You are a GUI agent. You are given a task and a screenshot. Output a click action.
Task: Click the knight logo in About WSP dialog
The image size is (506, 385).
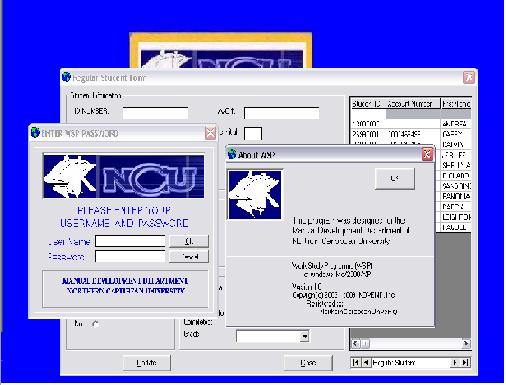click(255, 195)
